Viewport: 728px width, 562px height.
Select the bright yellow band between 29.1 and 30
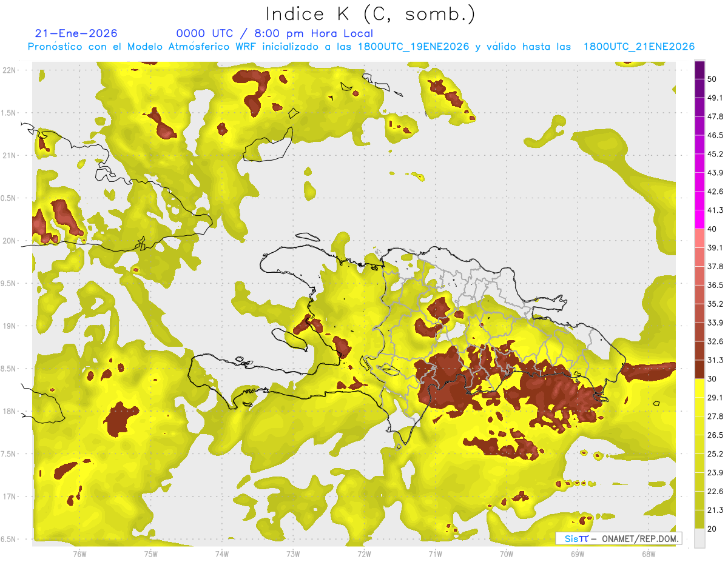[x=700, y=388]
